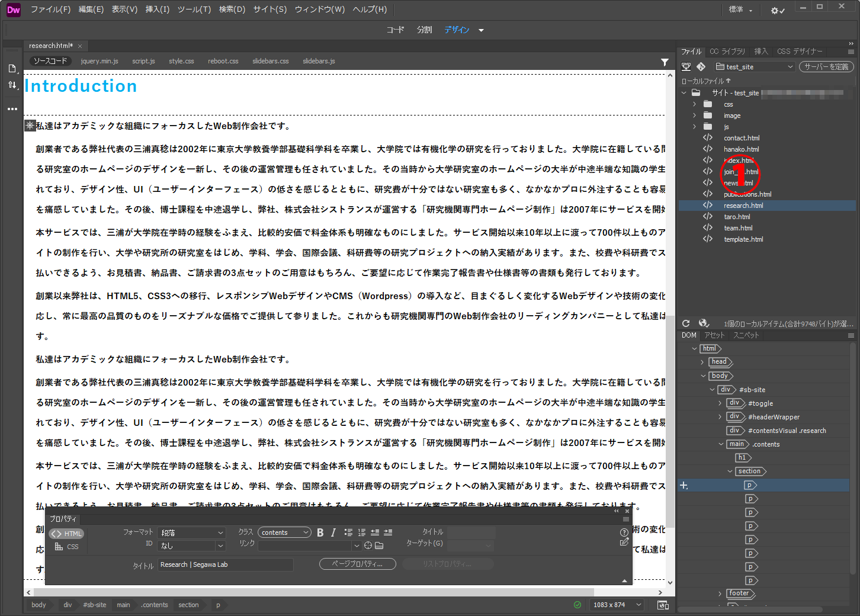Click the Point to File target icon

click(368, 546)
